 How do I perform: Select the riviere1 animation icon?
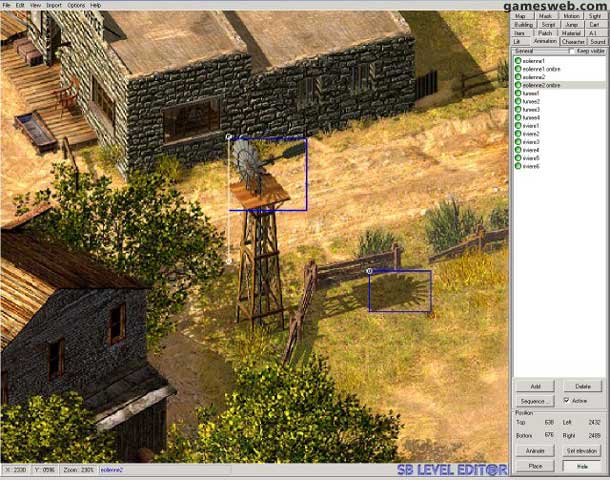(518, 126)
